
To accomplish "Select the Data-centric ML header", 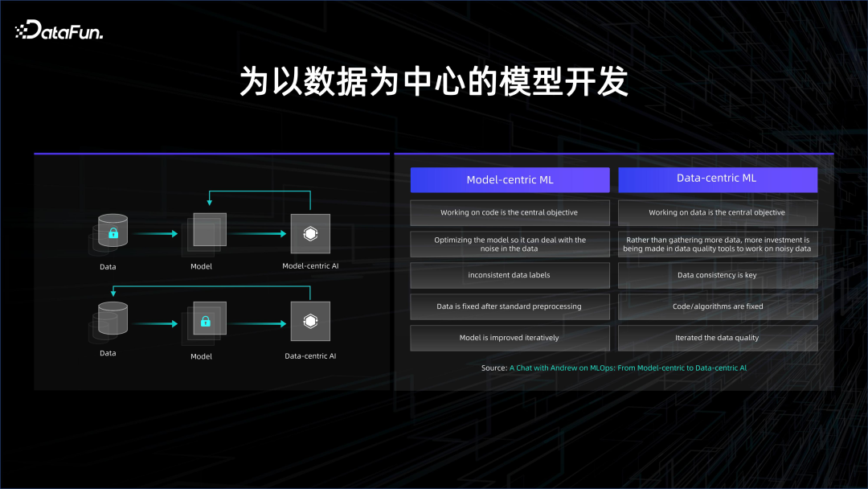I will point(718,179).
